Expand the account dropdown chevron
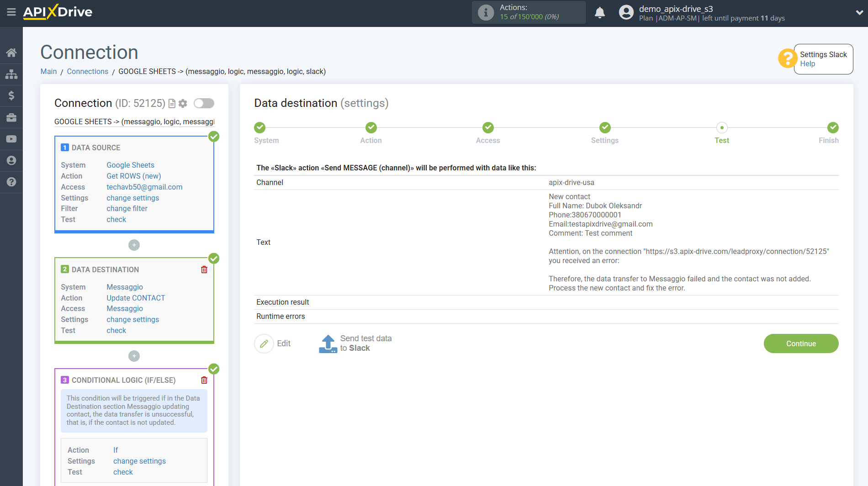 click(x=859, y=13)
